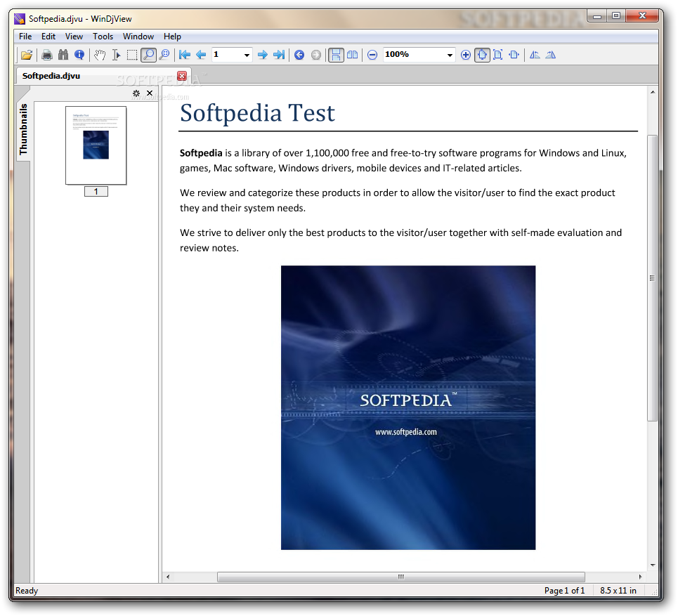This screenshot has width=678, height=616.
Task: Go to the first page
Action: pyautogui.click(x=185, y=55)
